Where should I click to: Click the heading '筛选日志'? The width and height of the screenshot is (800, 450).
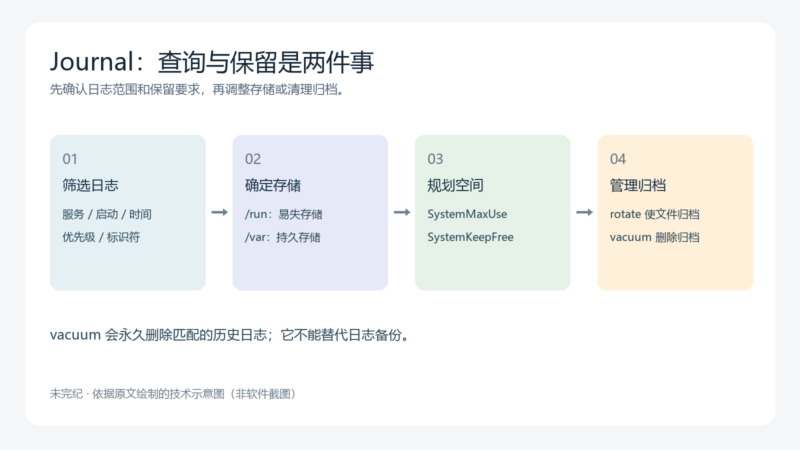coord(90,185)
